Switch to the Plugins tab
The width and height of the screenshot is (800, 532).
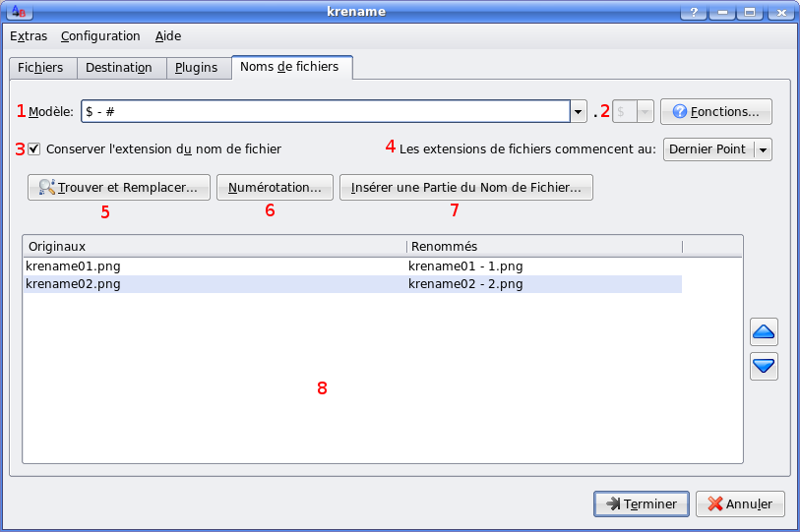click(197, 68)
